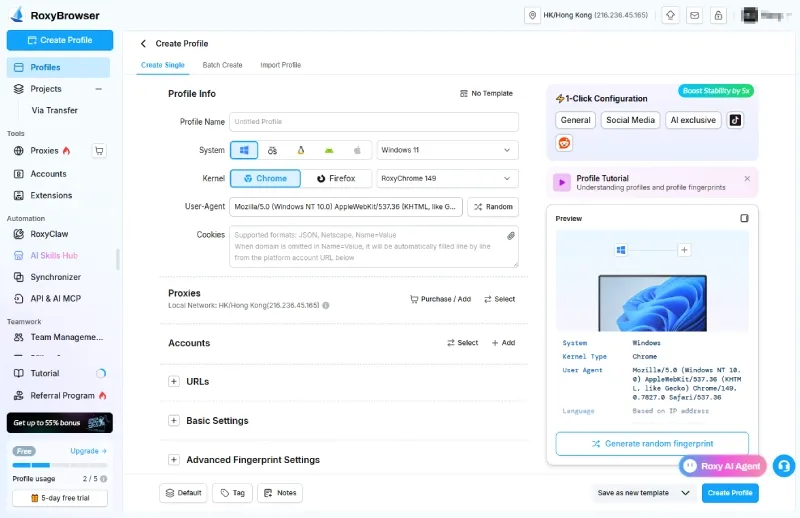Click the cart icon next to Proxies
Image resolution: width=800 pixels, height=518 pixels.
pos(99,151)
